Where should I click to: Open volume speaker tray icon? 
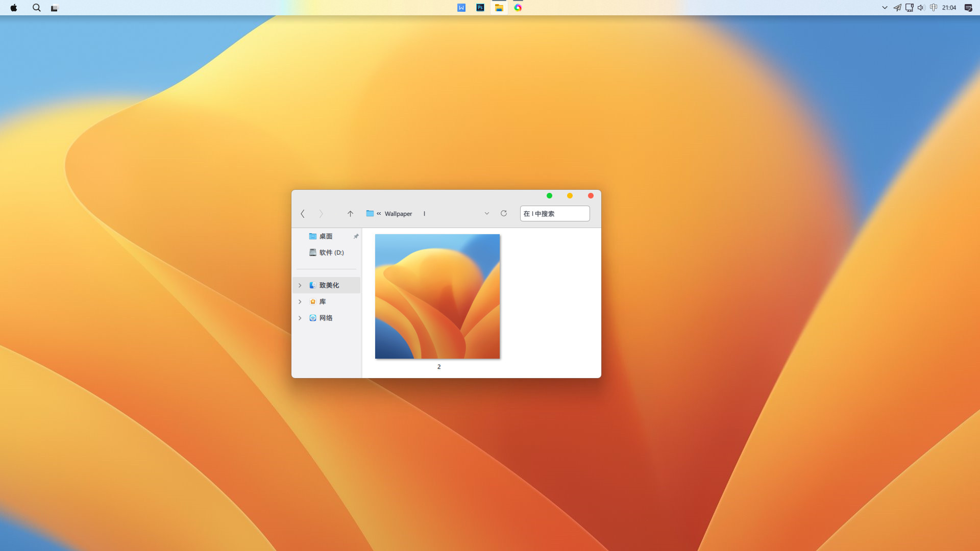point(921,8)
